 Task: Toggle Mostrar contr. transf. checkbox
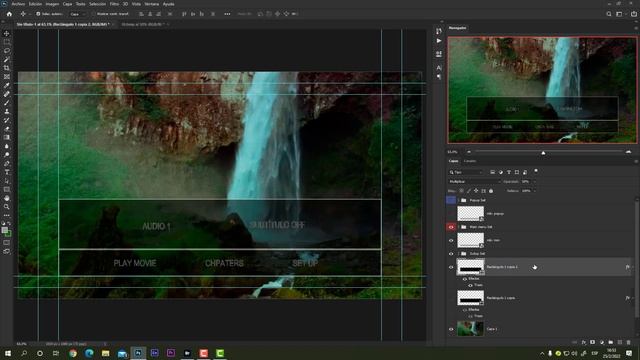(x=93, y=14)
